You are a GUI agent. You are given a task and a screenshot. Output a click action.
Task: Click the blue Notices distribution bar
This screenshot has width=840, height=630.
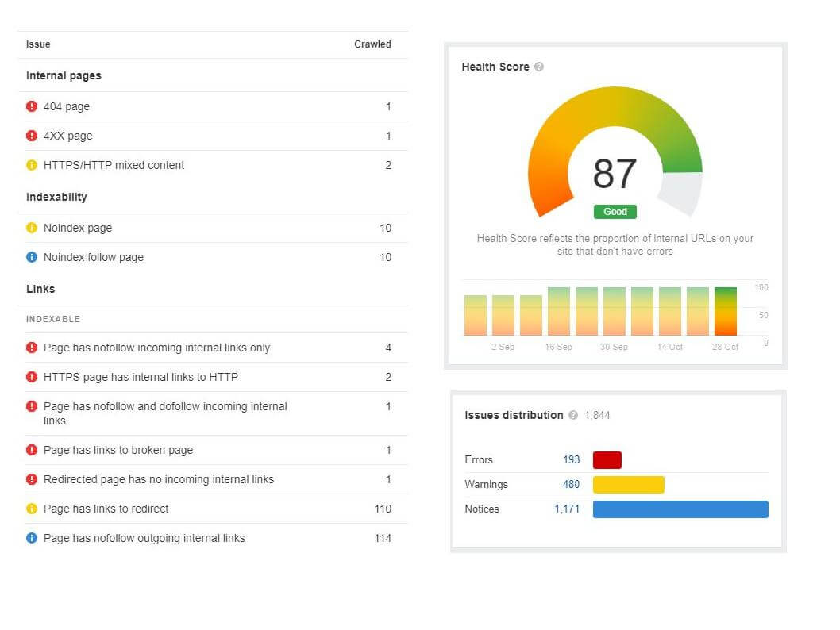tap(680, 509)
